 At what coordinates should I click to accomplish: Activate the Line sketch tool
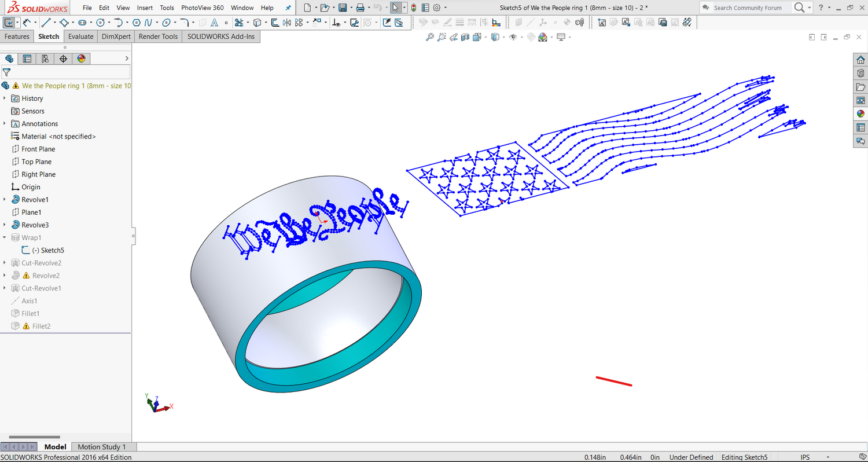(46, 23)
